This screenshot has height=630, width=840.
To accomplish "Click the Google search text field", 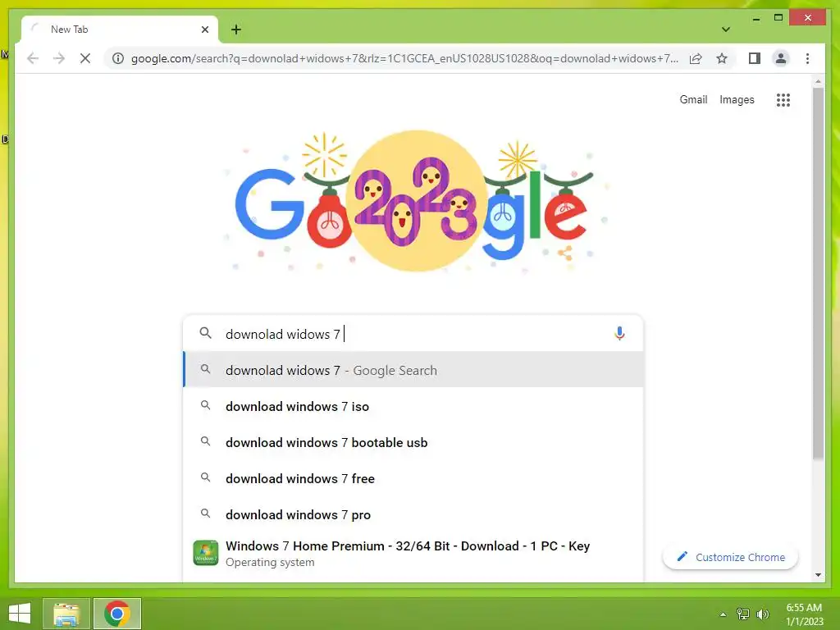I will 413,334.
